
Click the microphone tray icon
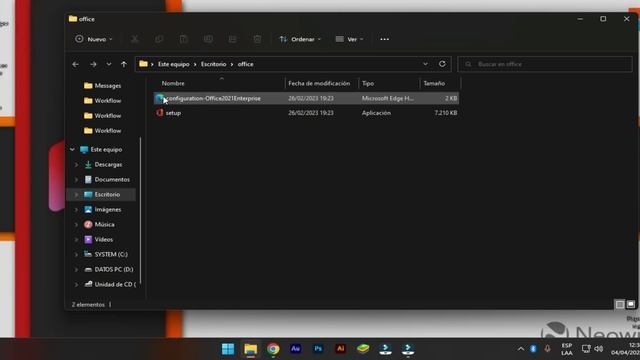[547, 349]
